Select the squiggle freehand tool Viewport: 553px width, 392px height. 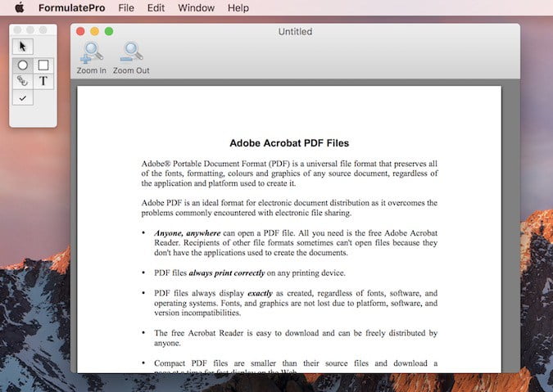(x=23, y=81)
